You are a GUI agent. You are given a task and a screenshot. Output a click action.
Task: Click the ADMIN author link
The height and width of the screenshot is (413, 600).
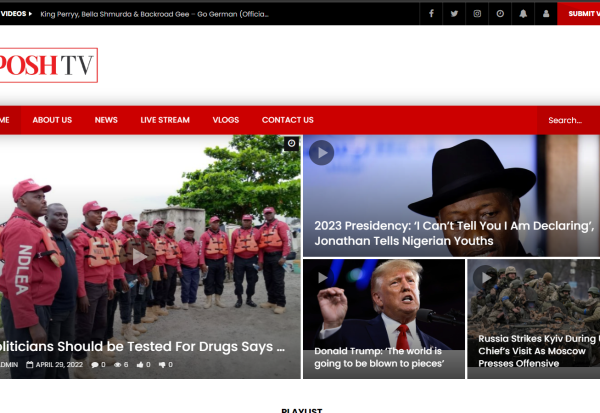(9, 365)
